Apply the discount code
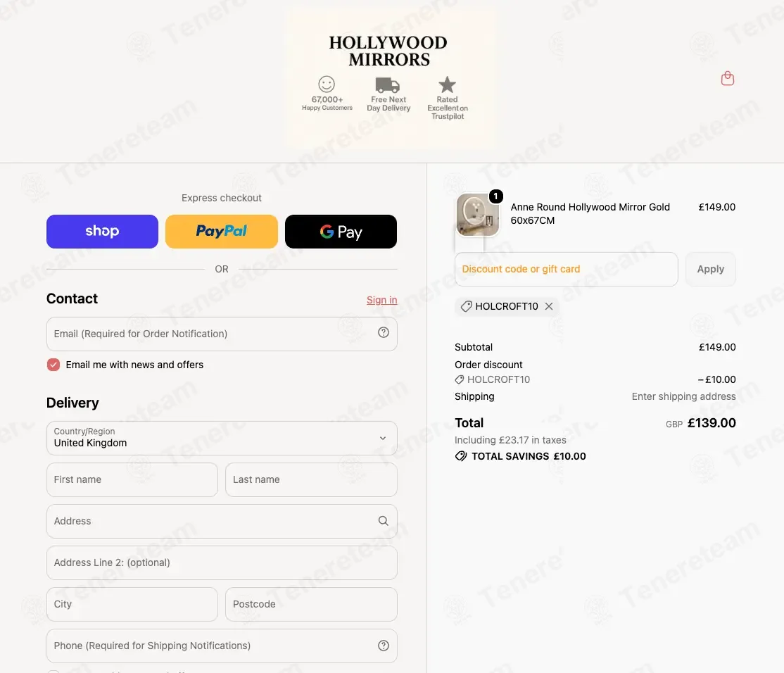Viewport: 784px width, 673px height. (x=711, y=269)
